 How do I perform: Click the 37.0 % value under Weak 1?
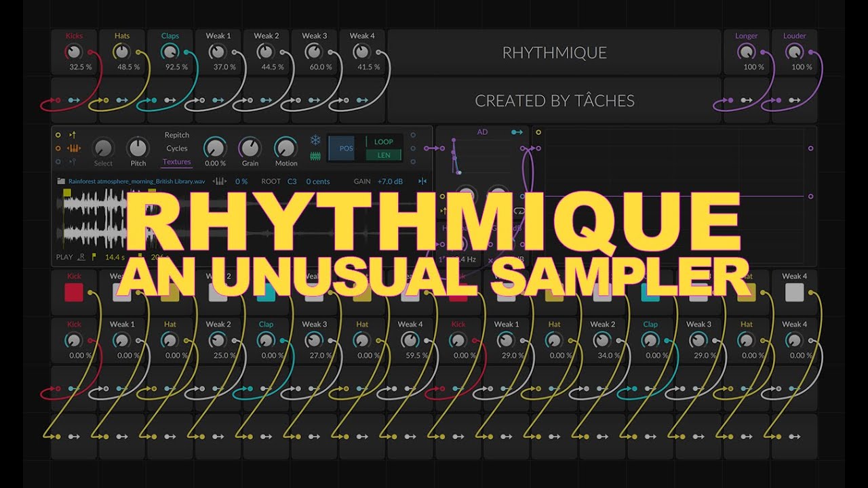(224, 67)
